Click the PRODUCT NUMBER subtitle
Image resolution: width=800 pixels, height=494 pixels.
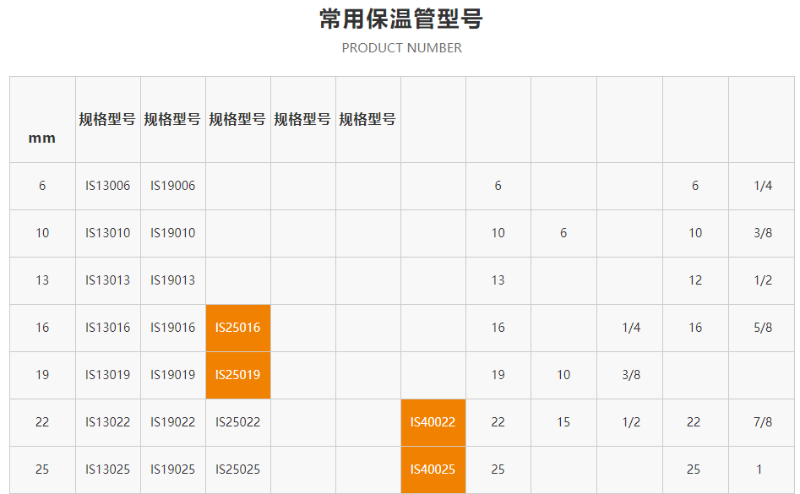pyautogui.click(x=401, y=48)
